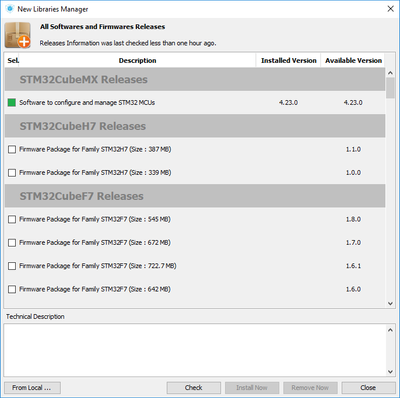Click the Remove Now button
The width and height of the screenshot is (400, 398).
click(310, 388)
